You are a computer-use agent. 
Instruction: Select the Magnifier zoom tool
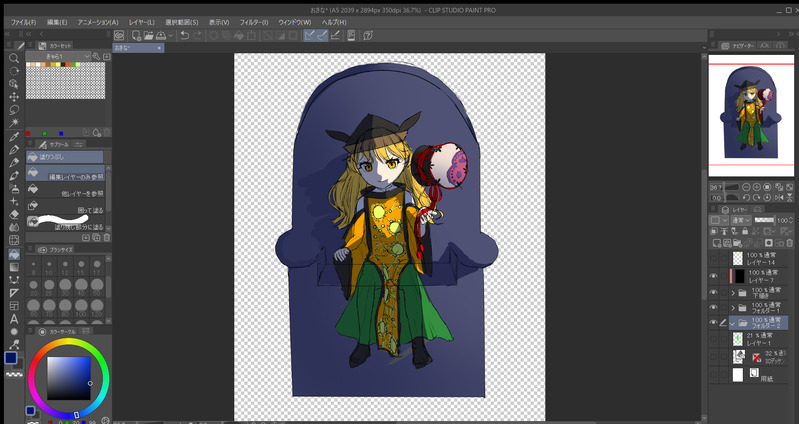pos(14,58)
